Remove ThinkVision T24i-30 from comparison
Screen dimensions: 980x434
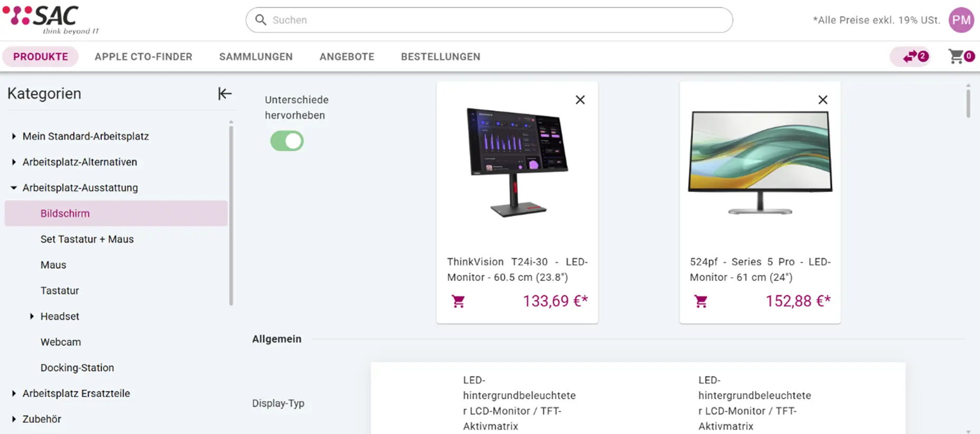pos(580,100)
